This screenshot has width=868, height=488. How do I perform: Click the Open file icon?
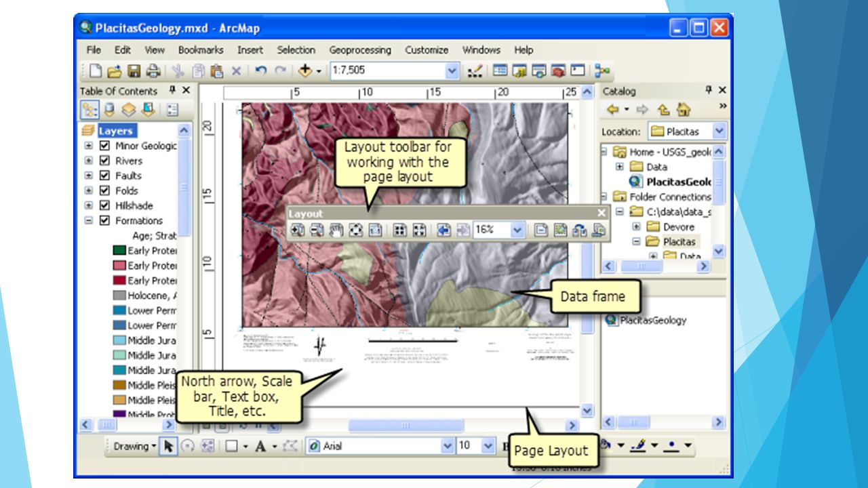pyautogui.click(x=115, y=70)
